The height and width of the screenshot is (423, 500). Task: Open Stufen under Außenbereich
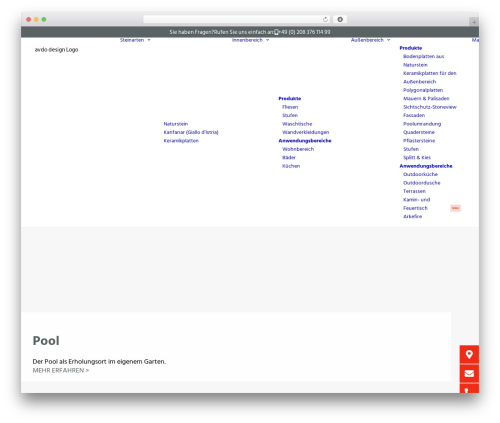(x=411, y=149)
